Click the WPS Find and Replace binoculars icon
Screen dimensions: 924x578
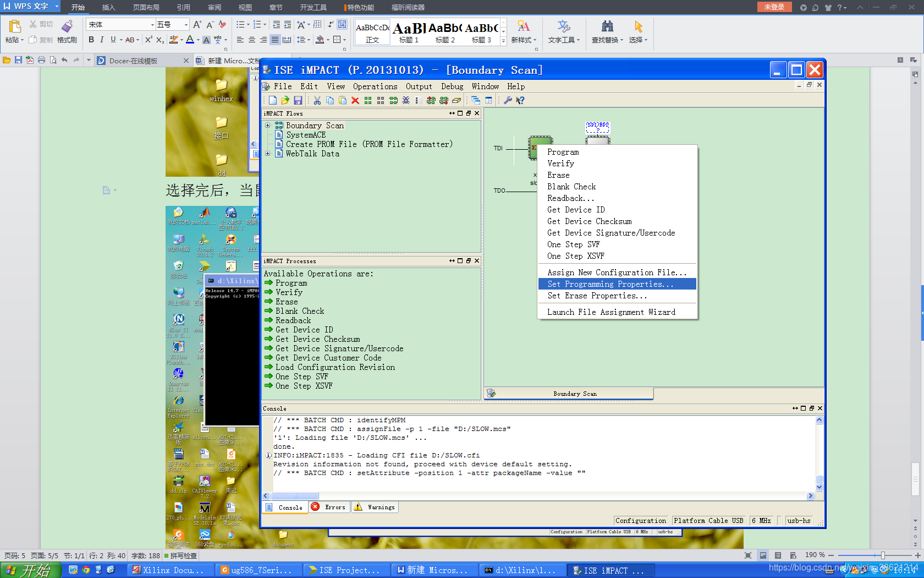tap(607, 26)
